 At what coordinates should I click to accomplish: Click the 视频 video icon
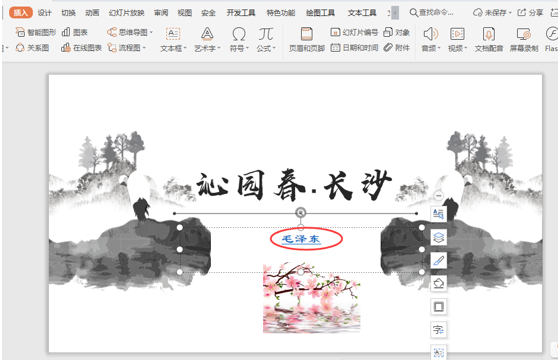coord(457,34)
